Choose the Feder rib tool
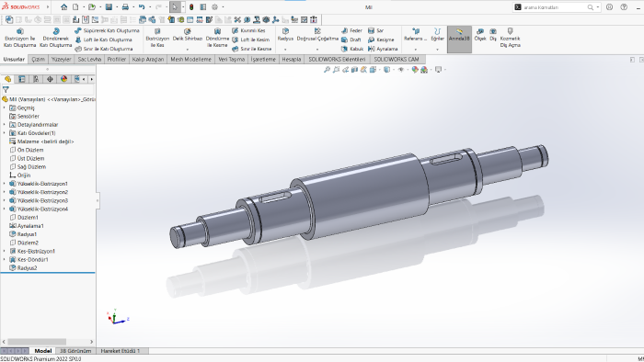 click(351, 30)
